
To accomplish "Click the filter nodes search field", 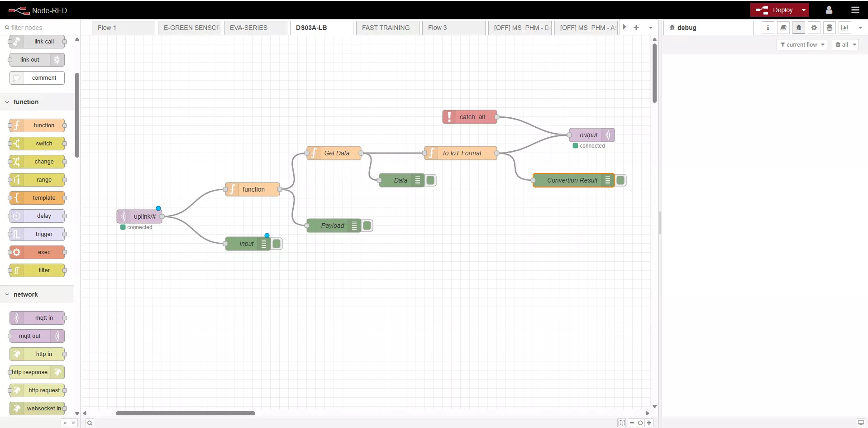I will [x=41, y=28].
